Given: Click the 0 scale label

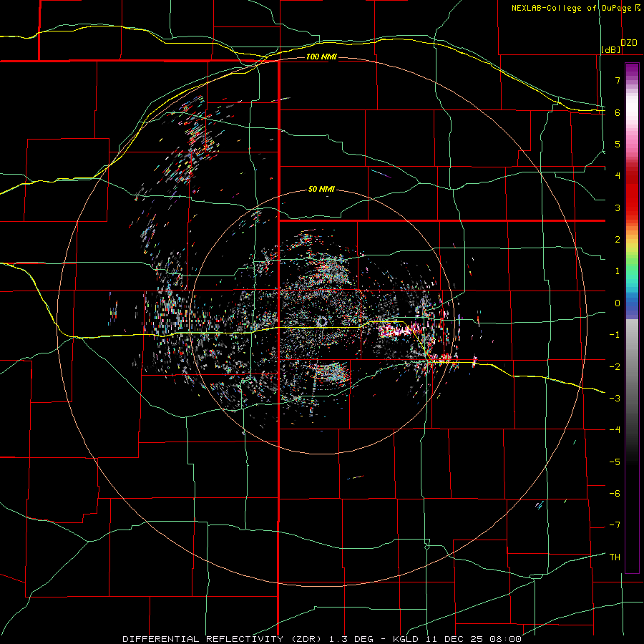Looking at the screenshot, I should tap(618, 303).
